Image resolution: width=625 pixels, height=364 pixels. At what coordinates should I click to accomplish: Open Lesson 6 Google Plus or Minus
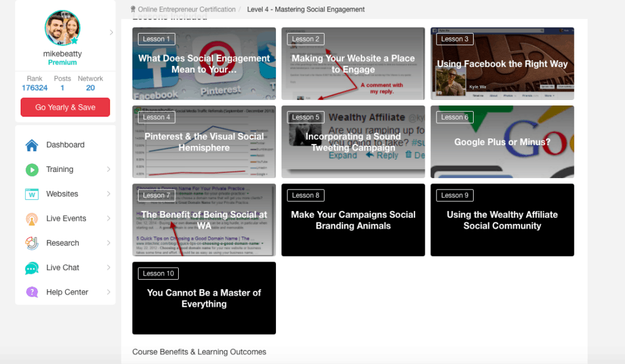502,142
